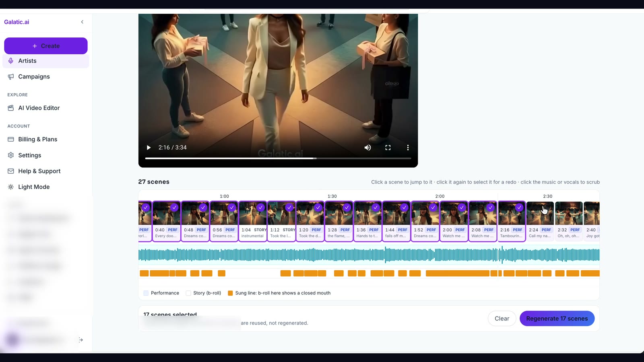The height and width of the screenshot is (362, 644).
Task: Mute the video with the speaker icon
Action: (x=367, y=148)
